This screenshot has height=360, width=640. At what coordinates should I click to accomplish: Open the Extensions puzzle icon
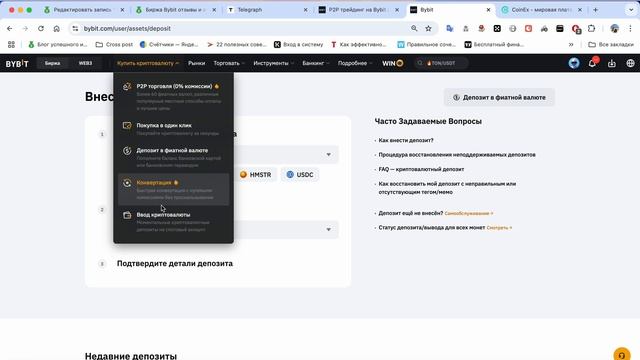591,29
